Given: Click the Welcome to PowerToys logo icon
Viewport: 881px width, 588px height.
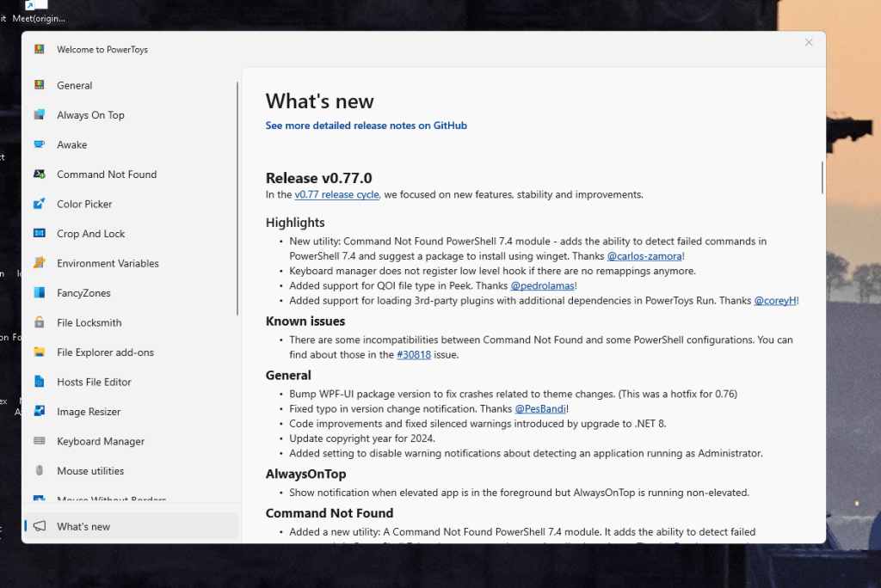Looking at the screenshot, I should 40,49.
